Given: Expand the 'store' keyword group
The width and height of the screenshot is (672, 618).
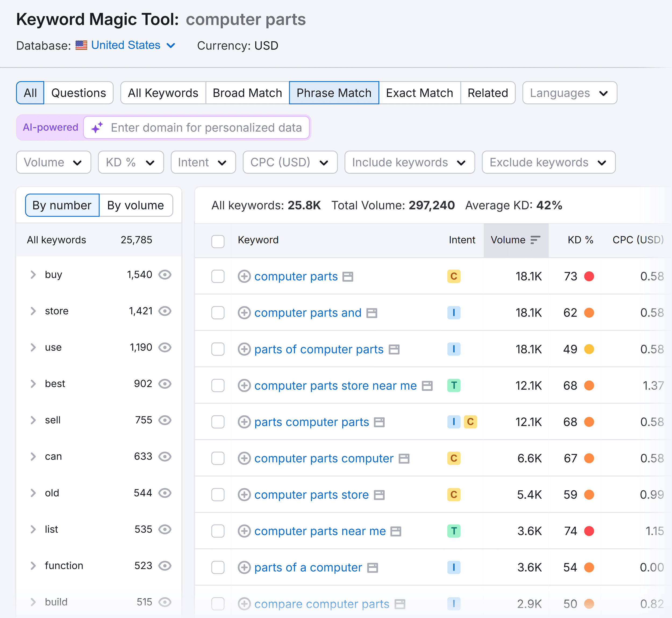Looking at the screenshot, I should [33, 311].
